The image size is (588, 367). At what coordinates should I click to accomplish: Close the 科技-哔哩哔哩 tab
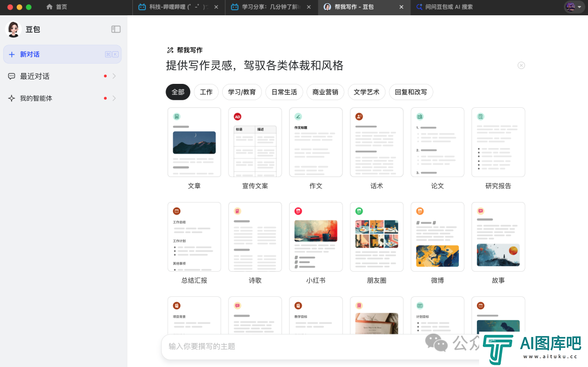(x=216, y=7)
